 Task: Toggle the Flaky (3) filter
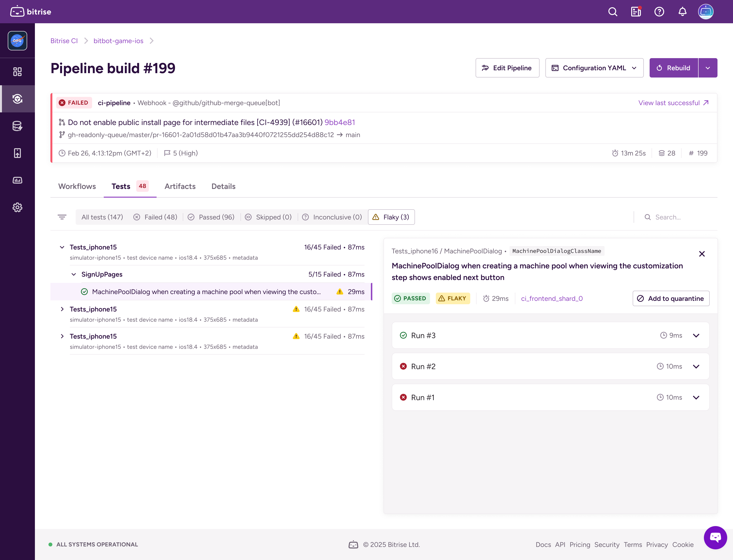point(391,217)
